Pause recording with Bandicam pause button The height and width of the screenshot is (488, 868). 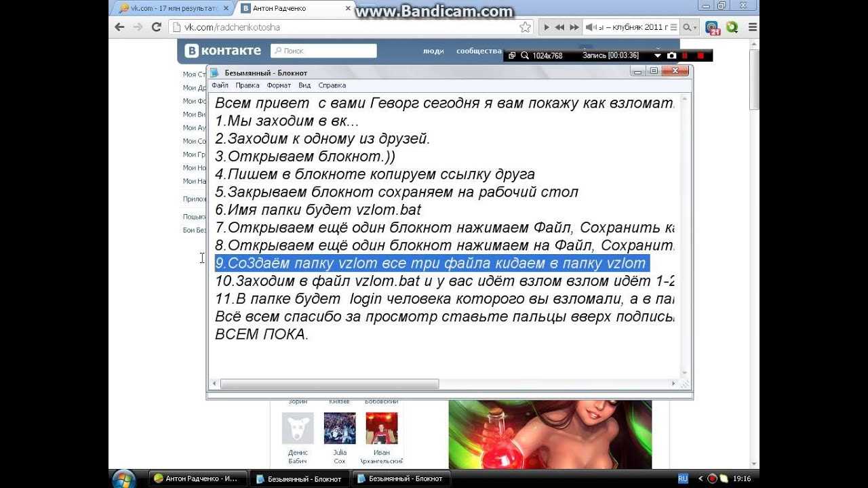coord(686,56)
